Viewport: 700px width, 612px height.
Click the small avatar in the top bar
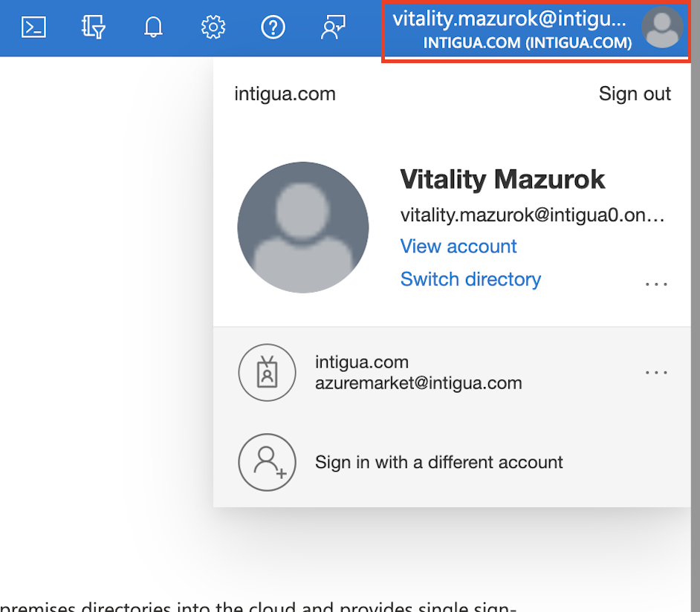(662, 27)
